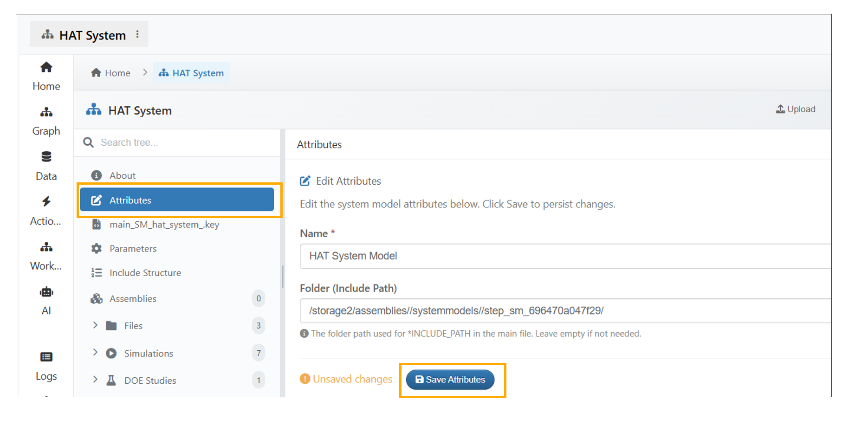
Task: Open Parameters in the tree
Action: pos(133,249)
